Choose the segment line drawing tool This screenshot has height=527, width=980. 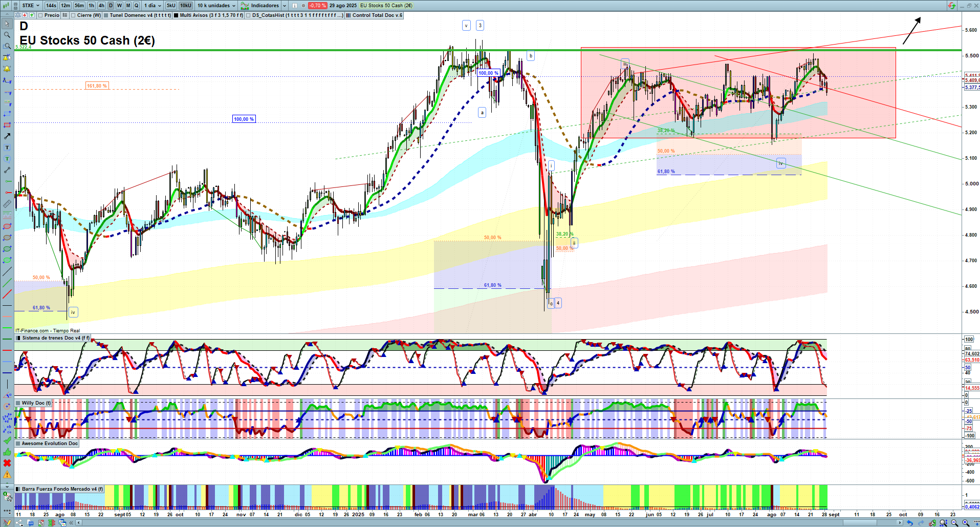click(7, 170)
